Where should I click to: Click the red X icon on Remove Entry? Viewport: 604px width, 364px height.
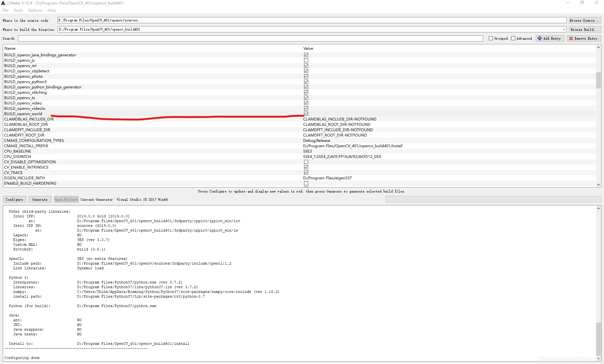tap(571, 38)
